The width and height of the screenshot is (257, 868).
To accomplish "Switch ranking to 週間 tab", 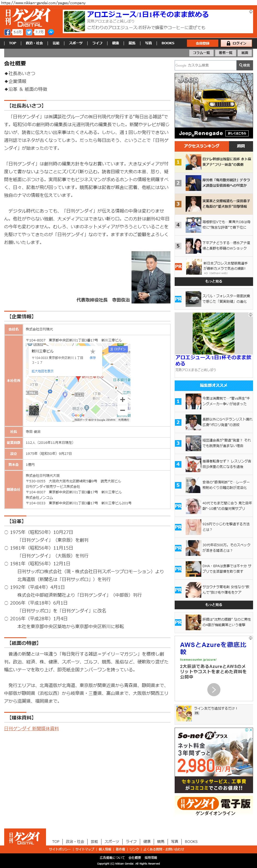I will pos(241,146).
